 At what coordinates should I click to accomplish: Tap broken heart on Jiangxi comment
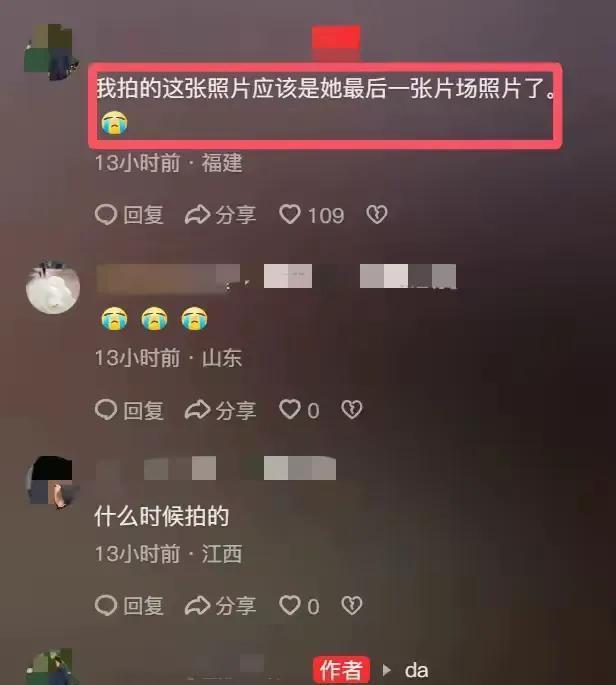coord(352,605)
